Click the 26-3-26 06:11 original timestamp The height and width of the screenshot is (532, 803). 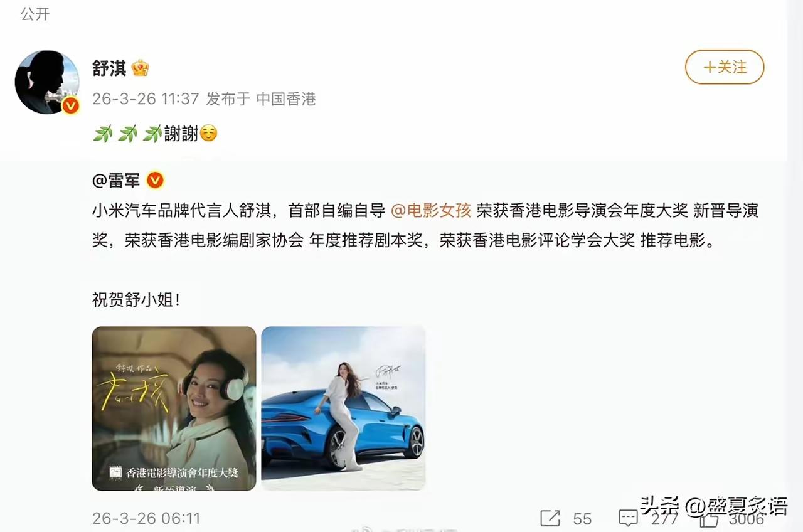(x=146, y=518)
